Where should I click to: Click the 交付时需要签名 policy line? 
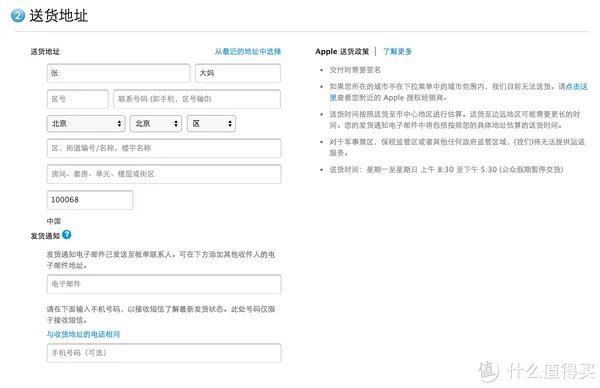(x=355, y=70)
